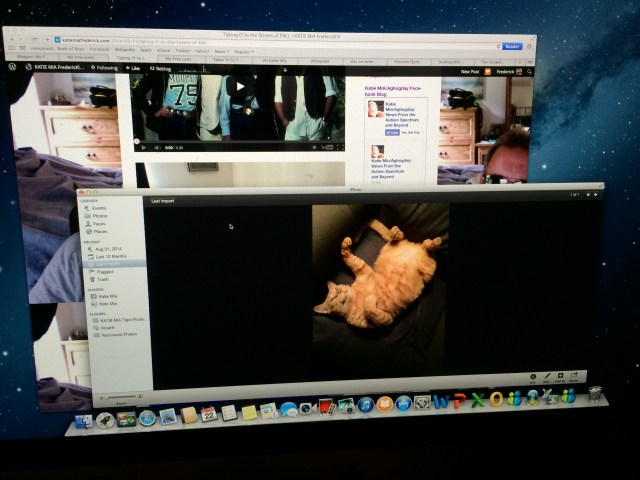The image size is (640, 480).
Task: Open Faces in the iPhoto sidebar
Action: coord(100,224)
